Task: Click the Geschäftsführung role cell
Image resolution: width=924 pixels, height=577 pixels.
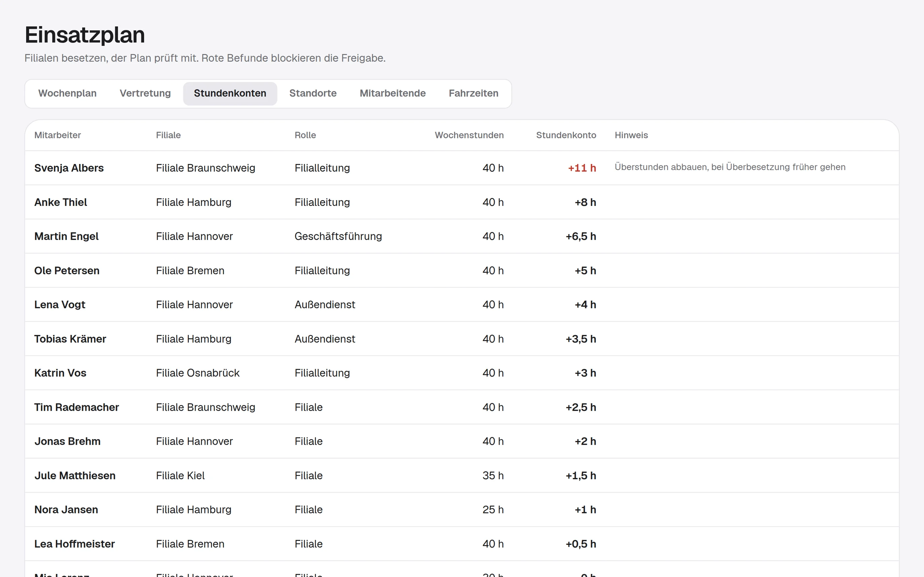Action: [338, 236]
